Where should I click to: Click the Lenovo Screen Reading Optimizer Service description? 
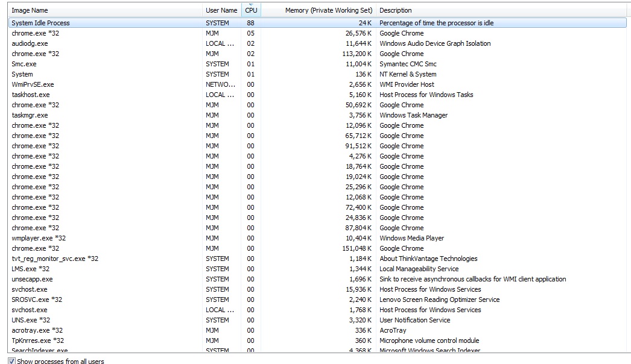439,300
